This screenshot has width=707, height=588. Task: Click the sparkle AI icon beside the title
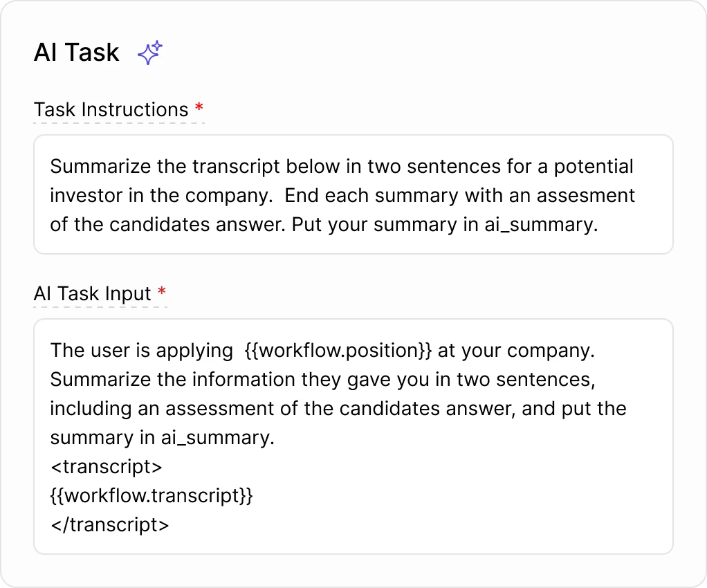tap(148, 51)
